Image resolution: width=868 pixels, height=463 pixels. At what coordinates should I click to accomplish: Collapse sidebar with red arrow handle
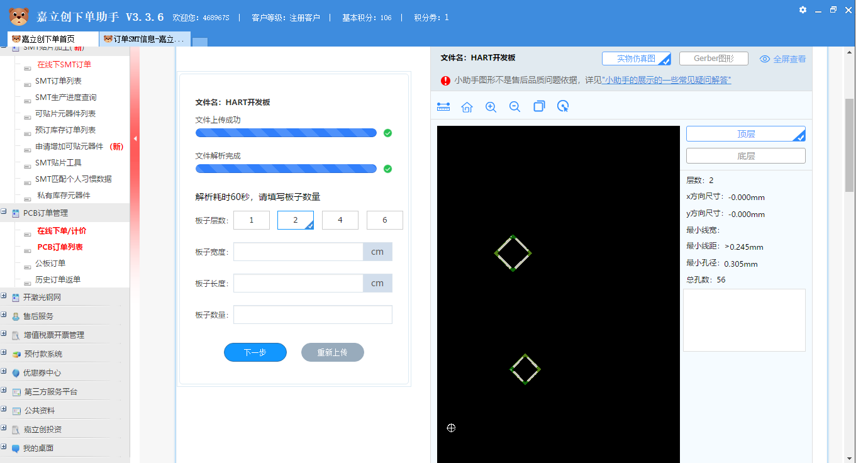(x=135, y=138)
